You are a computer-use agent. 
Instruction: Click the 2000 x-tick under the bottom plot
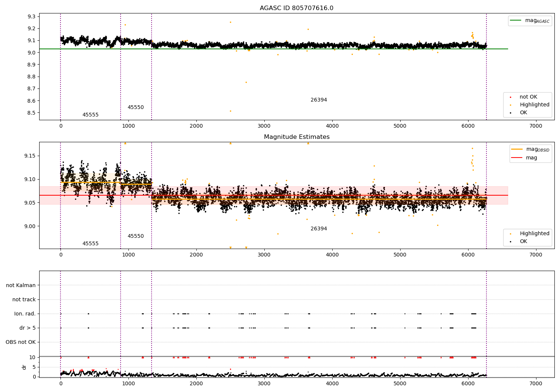tap(196, 384)
